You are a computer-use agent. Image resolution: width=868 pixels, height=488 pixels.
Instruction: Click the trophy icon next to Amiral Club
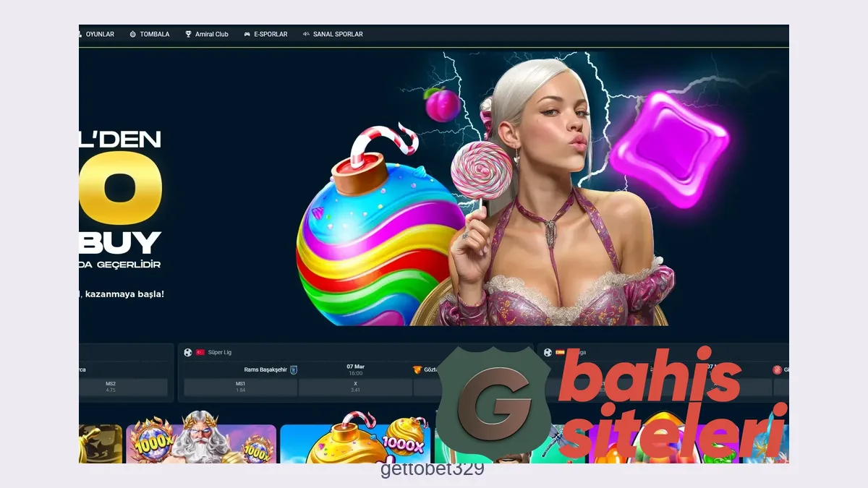pyautogui.click(x=188, y=34)
